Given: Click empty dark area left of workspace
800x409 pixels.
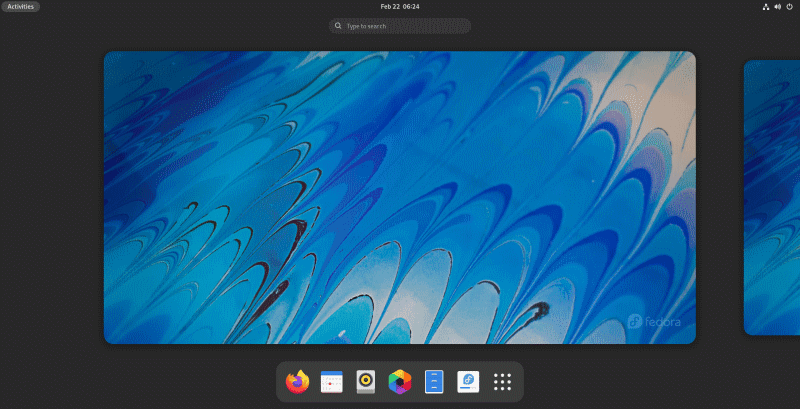Looking at the screenshot, I should tap(50, 200).
